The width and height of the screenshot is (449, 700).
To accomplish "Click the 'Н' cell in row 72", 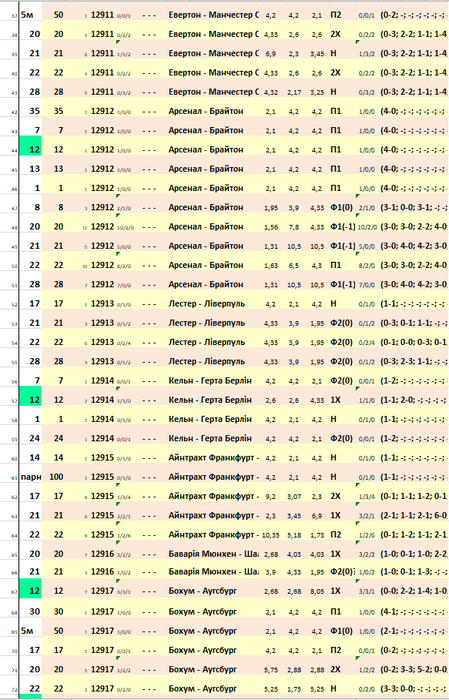I will (333, 689).
